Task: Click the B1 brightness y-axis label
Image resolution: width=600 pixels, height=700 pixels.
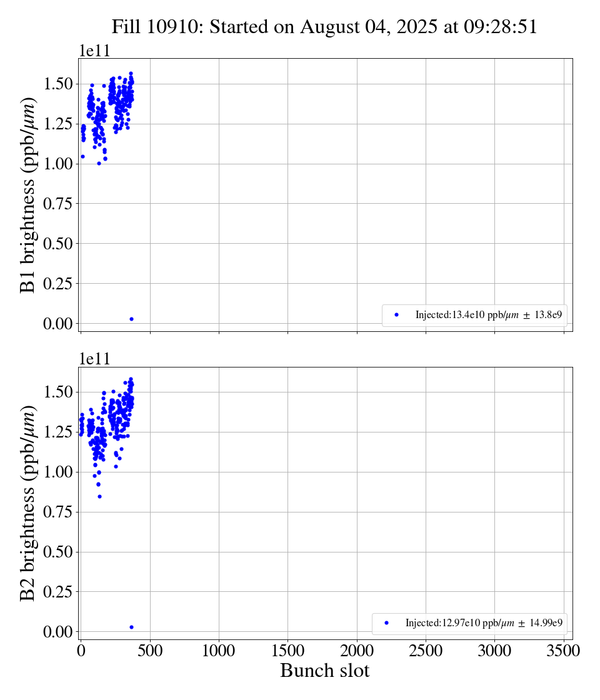Action: (x=28, y=194)
